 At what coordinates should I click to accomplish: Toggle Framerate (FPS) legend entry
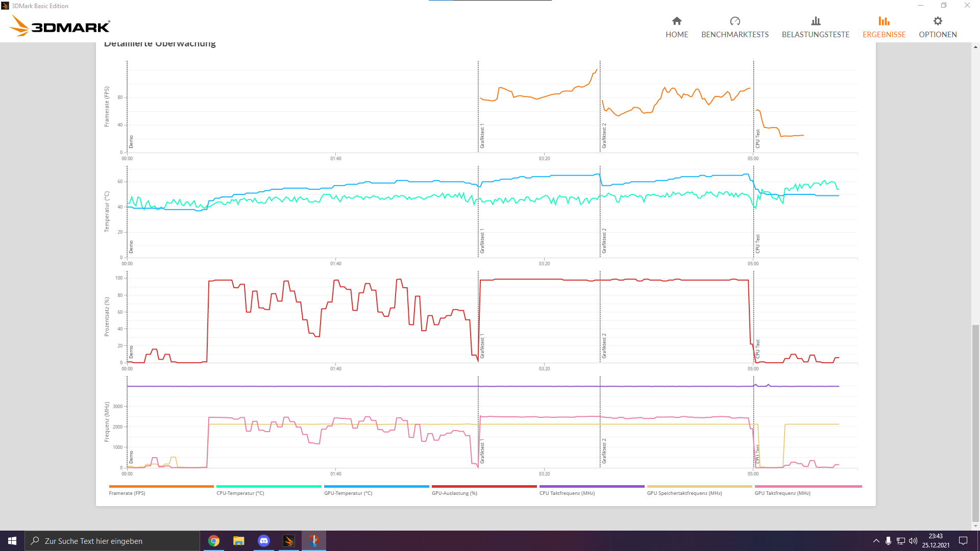127,493
